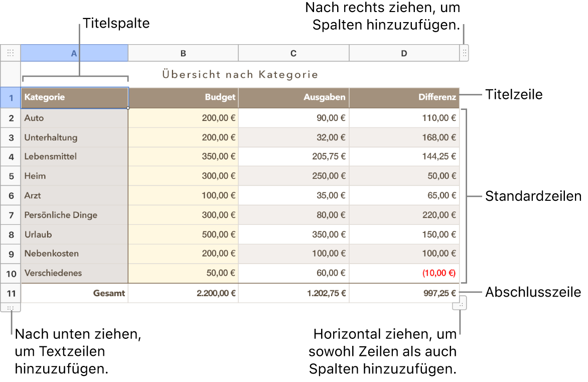Click the add-column handle right of column D
This screenshot has width=588, height=382.
(x=464, y=53)
